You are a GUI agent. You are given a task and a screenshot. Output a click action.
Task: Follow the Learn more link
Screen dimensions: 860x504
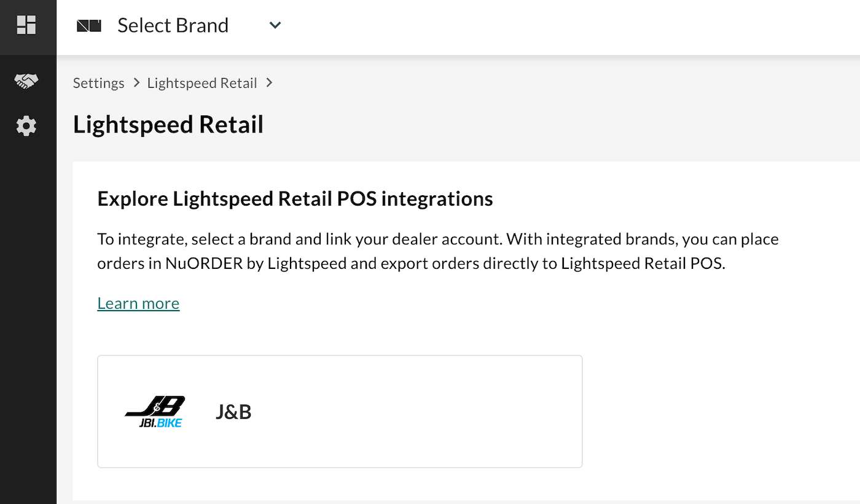click(x=138, y=303)
